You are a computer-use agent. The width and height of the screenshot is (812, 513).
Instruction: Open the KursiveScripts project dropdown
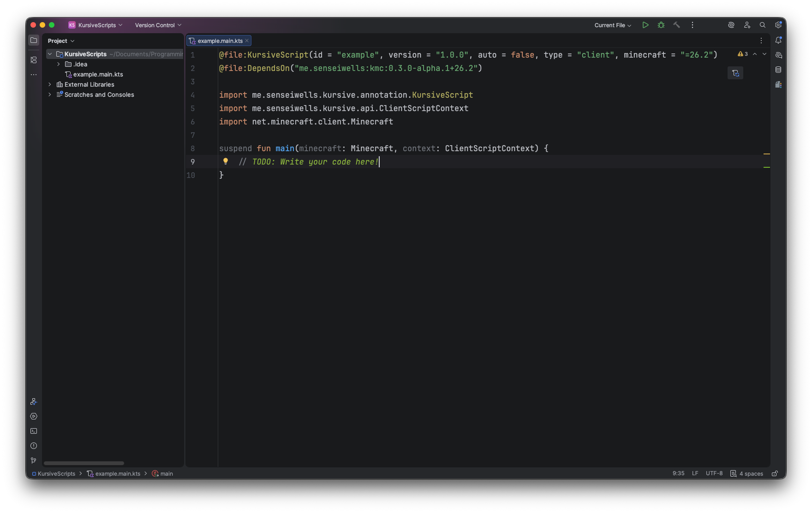96,25
